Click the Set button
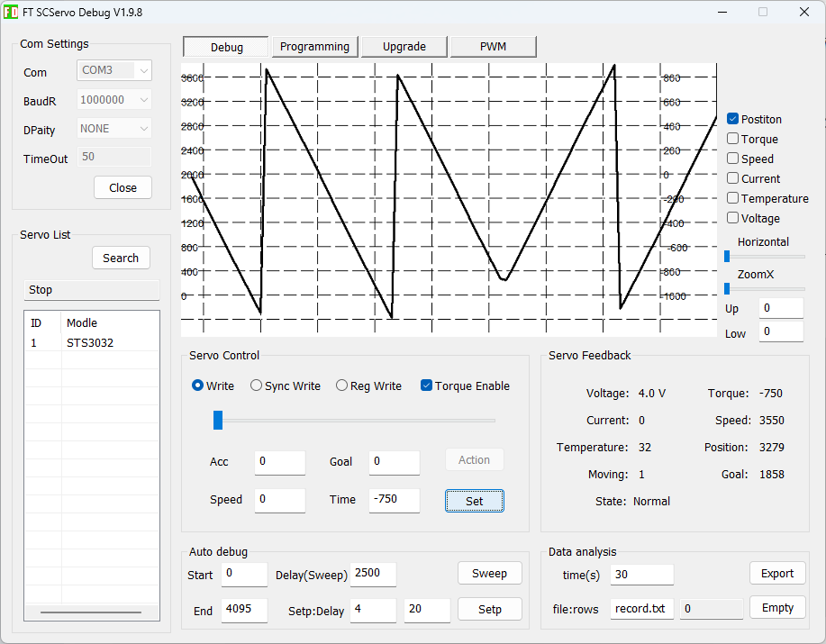 [474, 501]
